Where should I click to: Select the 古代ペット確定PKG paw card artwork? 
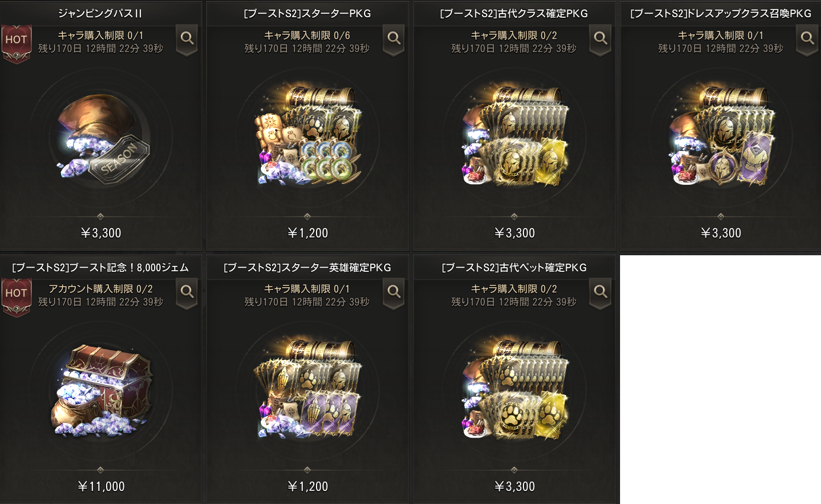coord(514,390)
